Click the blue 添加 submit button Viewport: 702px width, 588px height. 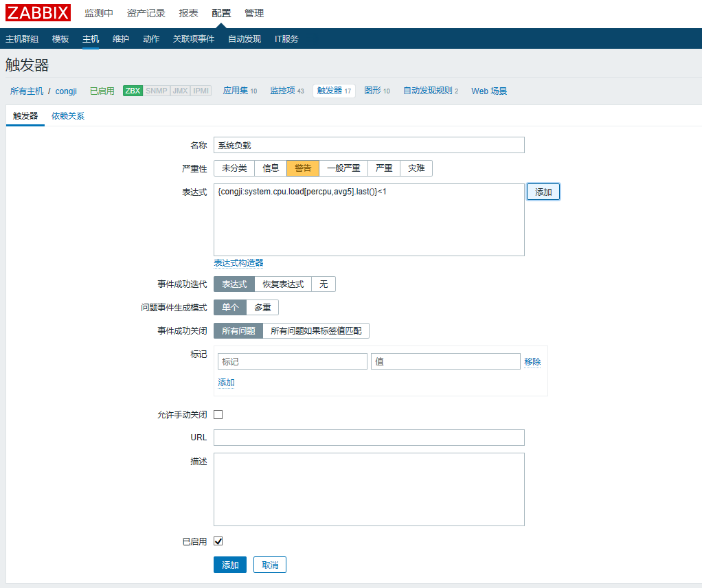(230, 565)
